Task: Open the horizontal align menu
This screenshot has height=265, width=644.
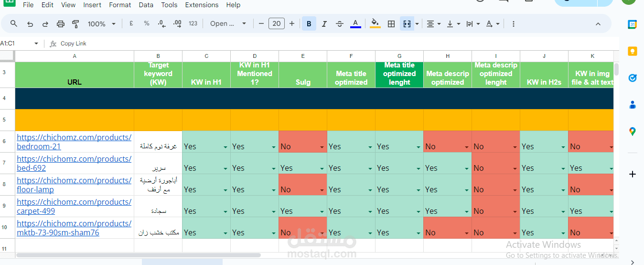Action: click(434, 23)
